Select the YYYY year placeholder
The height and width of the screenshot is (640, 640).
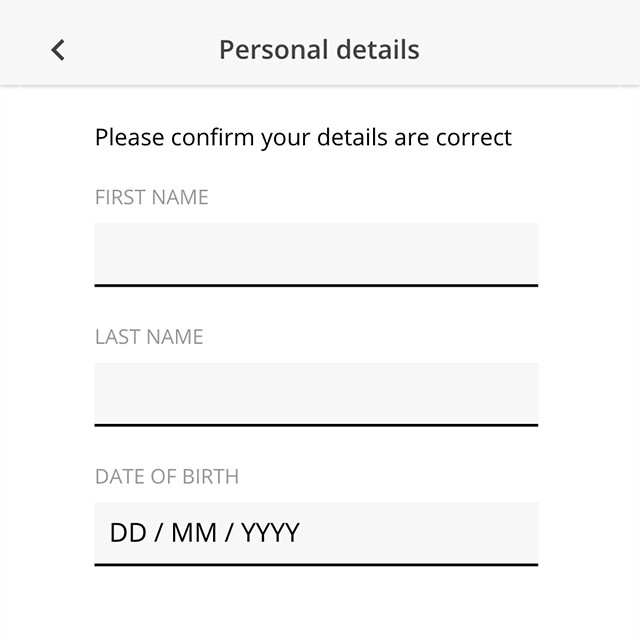coord(270,533)
